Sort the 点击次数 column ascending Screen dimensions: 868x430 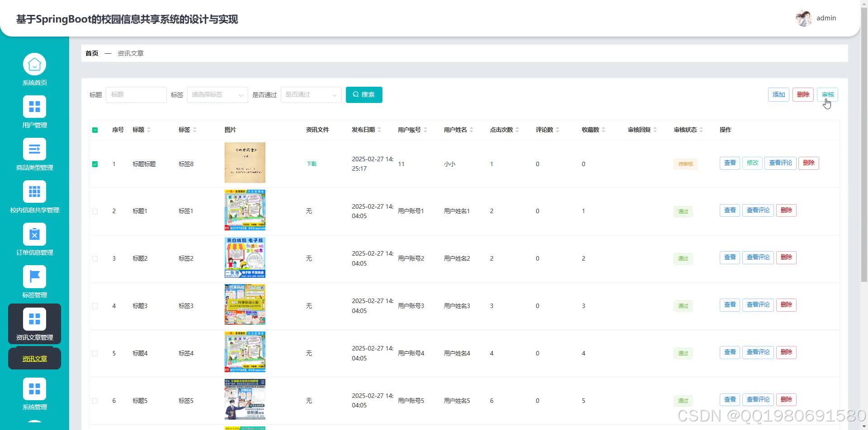tap(517, 127)
